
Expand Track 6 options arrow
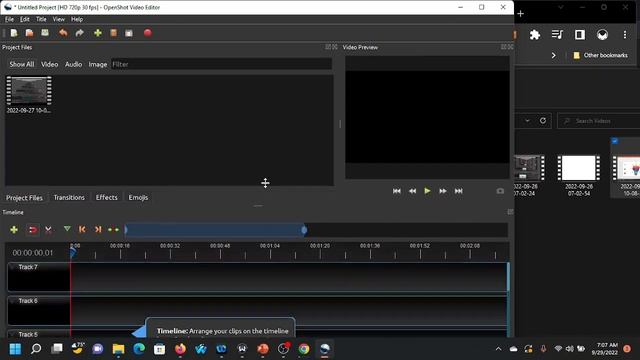pos(13,301)
